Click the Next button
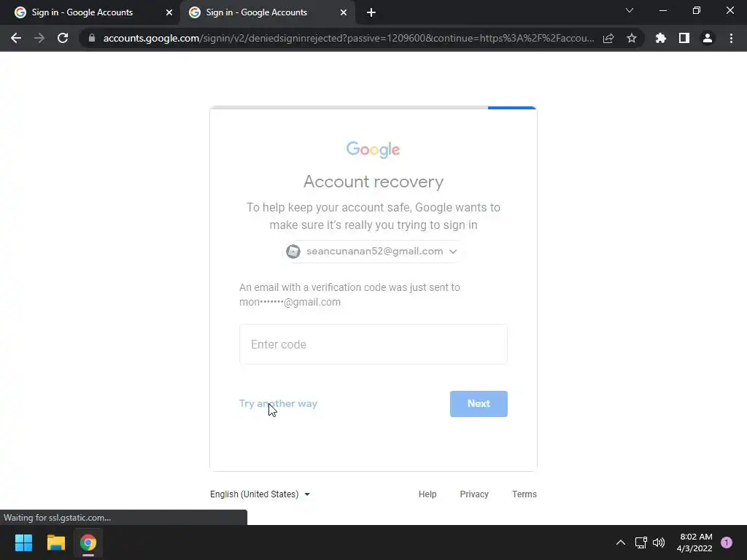Screen dimensions: 747x560 (479, 404)
